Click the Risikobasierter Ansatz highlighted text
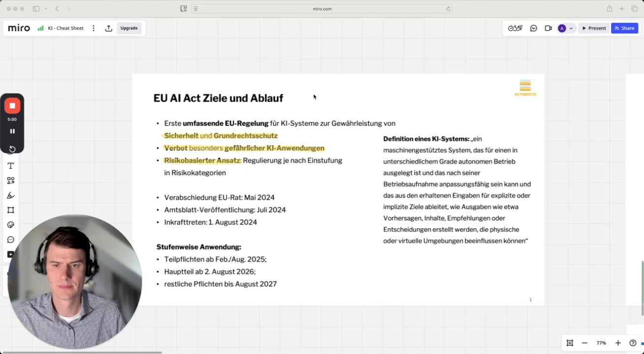The image size is (644, 354). tap(202, 160)
